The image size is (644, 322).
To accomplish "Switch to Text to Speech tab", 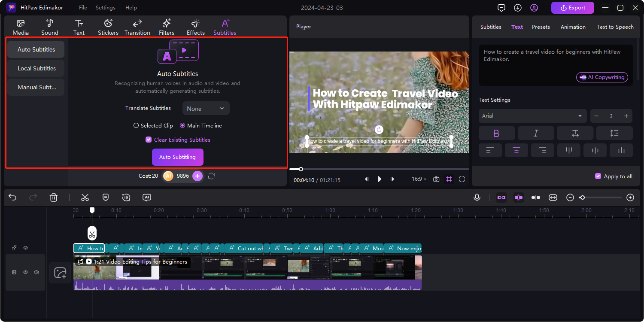I will [615, 27].
